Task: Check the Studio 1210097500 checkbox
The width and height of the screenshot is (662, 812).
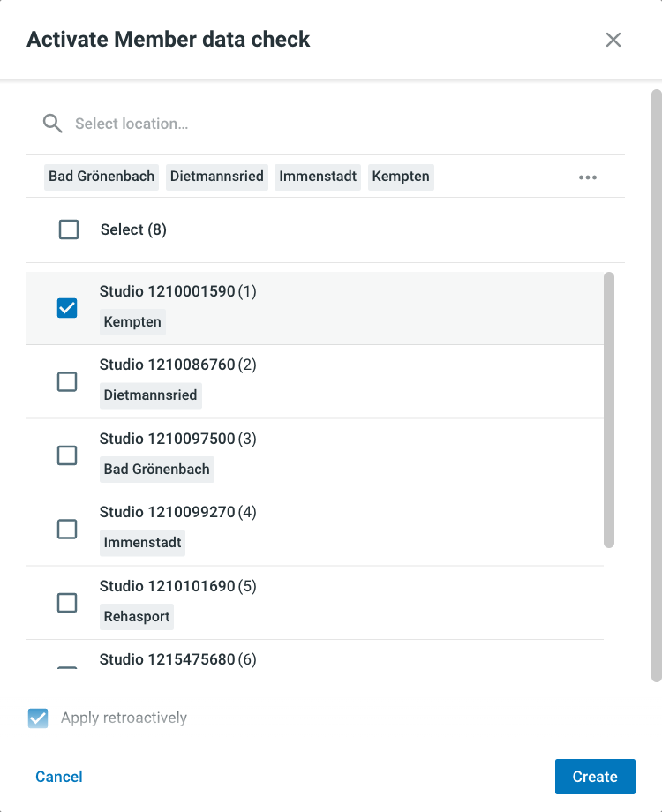Action: pyautogui.click(x=67, y=455)
